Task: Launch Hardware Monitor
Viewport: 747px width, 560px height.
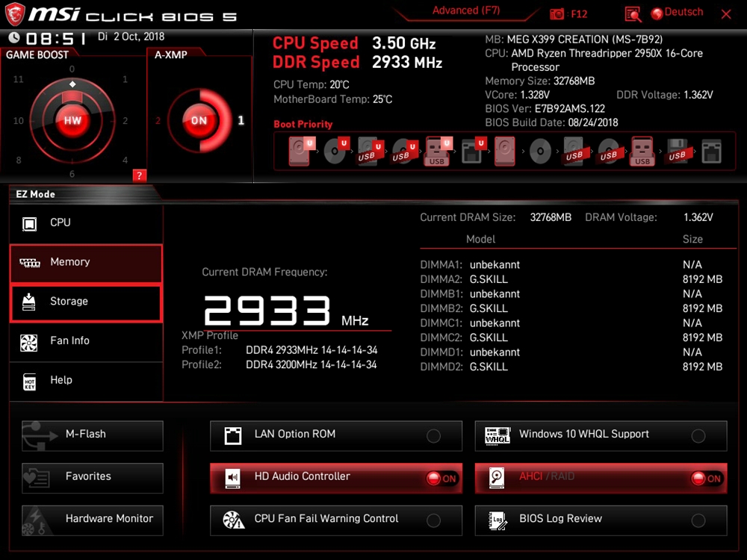Action: click(x=93, y=520)
